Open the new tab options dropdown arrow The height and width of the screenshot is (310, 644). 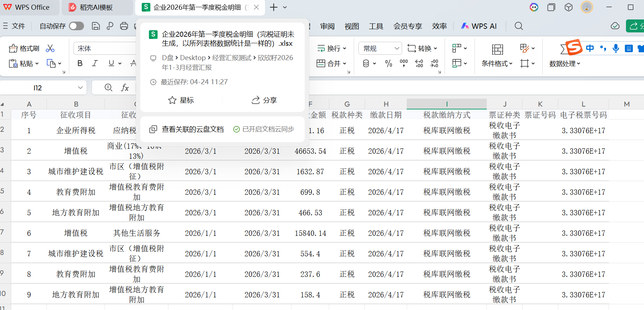[285, 7]
